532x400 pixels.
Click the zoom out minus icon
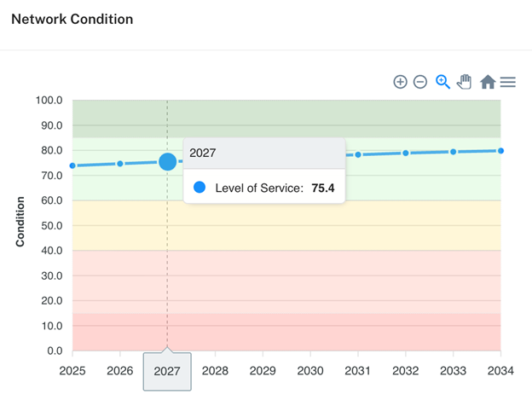(420, 82)
